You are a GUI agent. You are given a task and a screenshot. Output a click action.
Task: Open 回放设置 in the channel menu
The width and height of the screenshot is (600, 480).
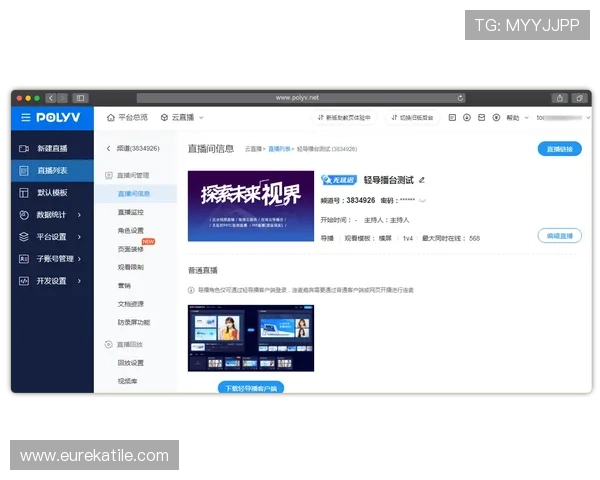point(131,363)
